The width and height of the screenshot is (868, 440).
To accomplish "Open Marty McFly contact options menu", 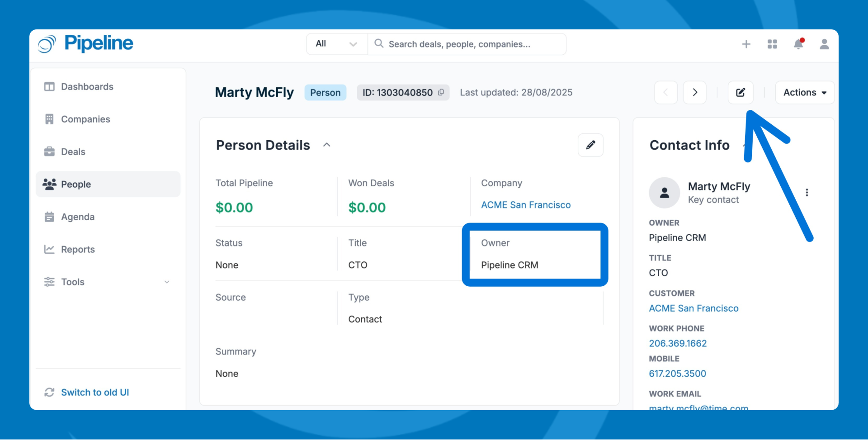I will (x=807, y=192).
